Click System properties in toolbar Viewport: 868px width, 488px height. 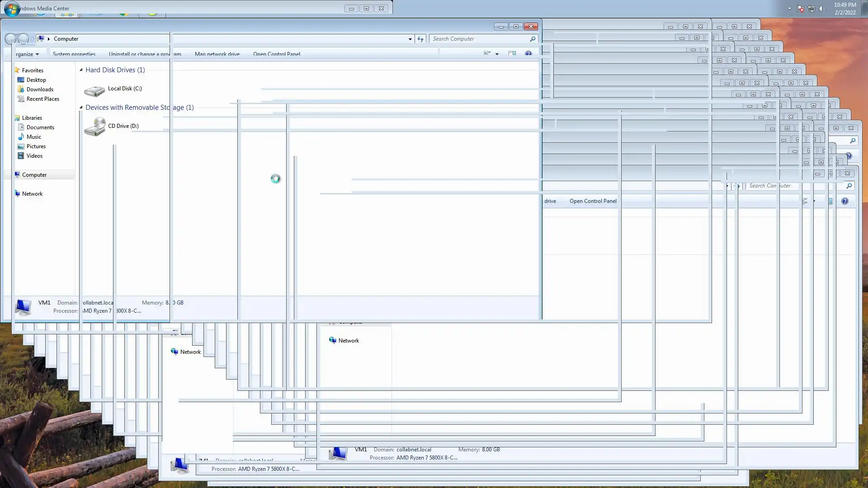click(x=74, y=54)
